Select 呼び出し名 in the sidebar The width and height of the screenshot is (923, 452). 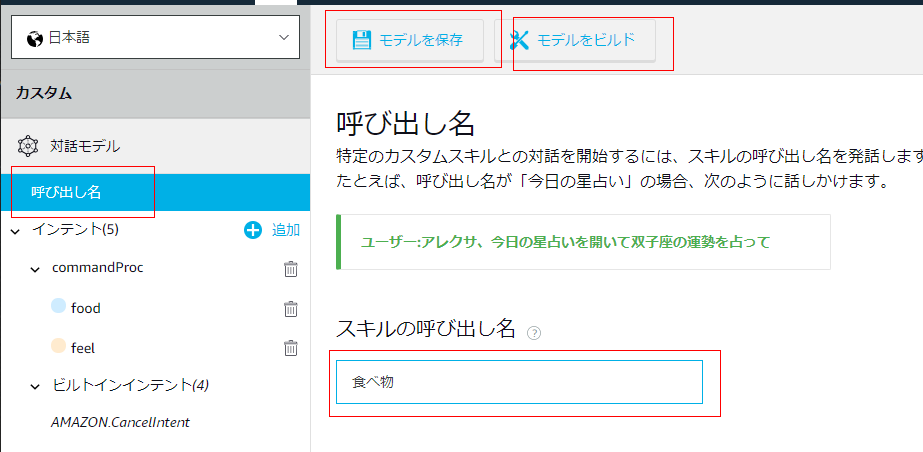[x=155, y=192]
